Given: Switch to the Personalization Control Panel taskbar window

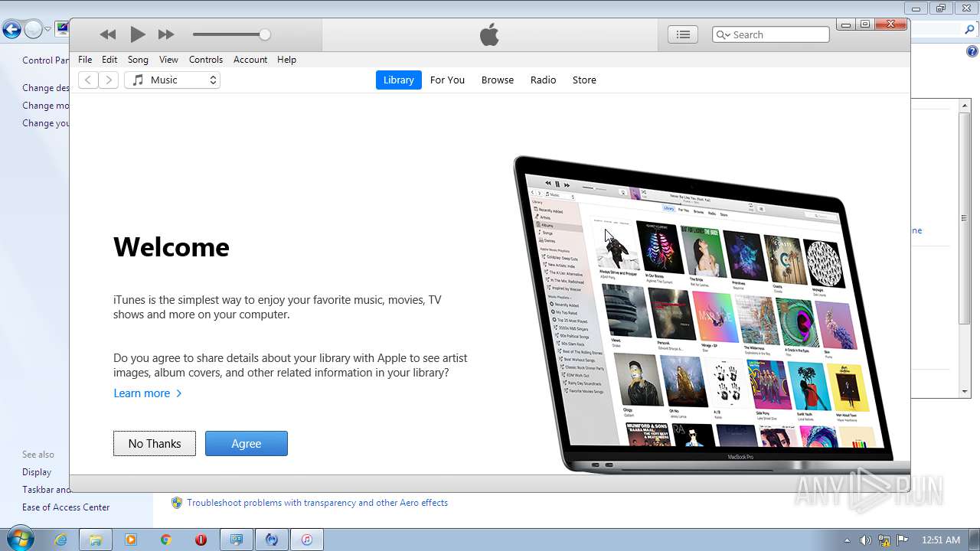Looking at the screenshot, I should [x=237, y=540].
